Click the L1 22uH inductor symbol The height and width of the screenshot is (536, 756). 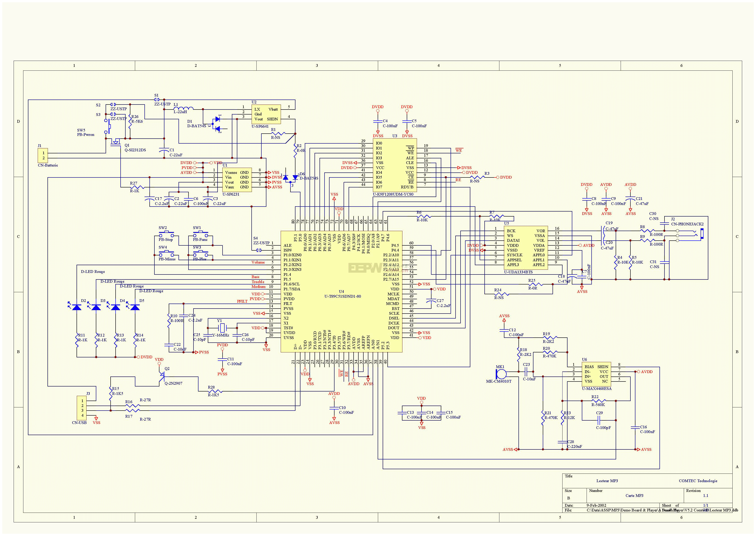click(183, 109)
